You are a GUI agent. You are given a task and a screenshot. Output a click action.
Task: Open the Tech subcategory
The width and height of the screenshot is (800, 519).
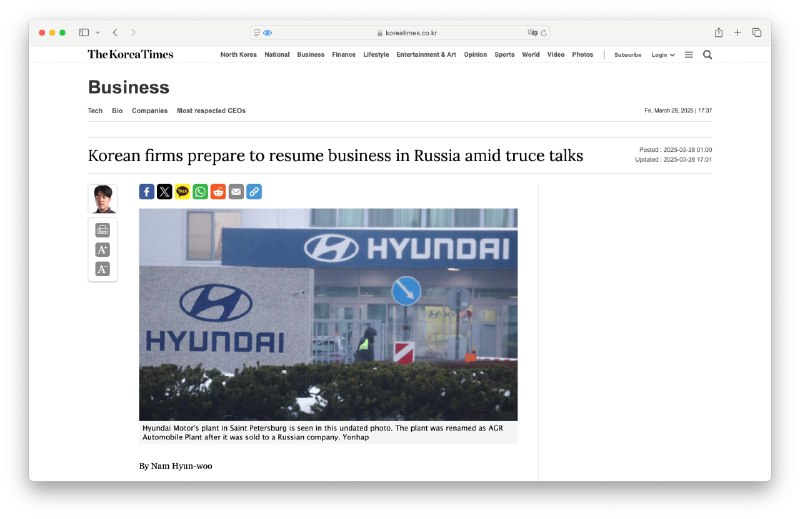(95, 111)
